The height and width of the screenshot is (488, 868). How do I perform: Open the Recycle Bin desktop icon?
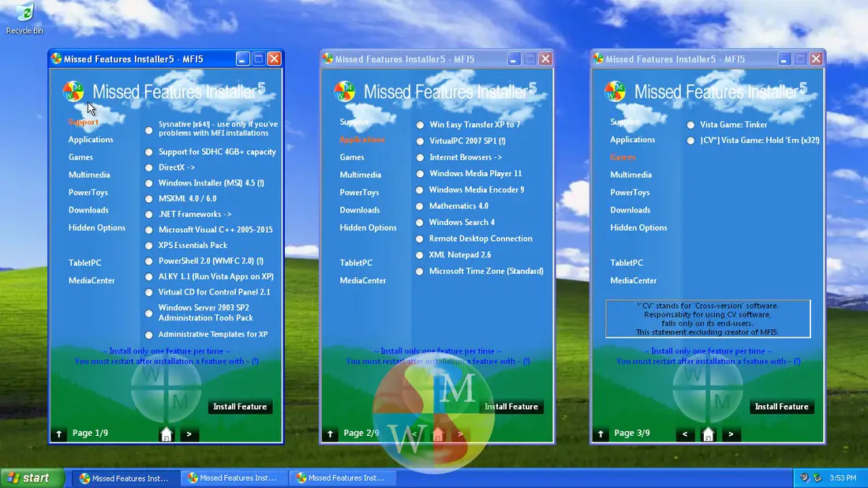(24, 18)
